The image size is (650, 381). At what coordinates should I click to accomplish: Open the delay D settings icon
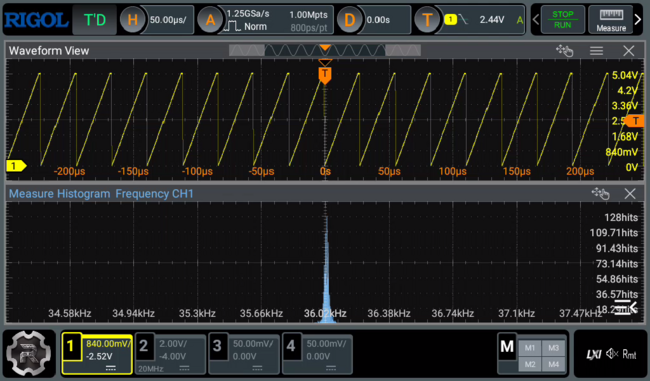(x=349, y=19)
